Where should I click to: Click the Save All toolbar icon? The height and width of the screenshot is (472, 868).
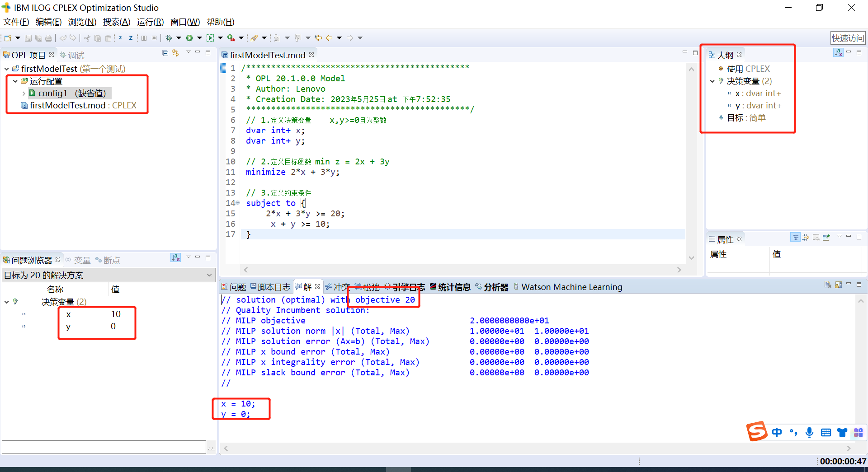[x=38, y=38]
